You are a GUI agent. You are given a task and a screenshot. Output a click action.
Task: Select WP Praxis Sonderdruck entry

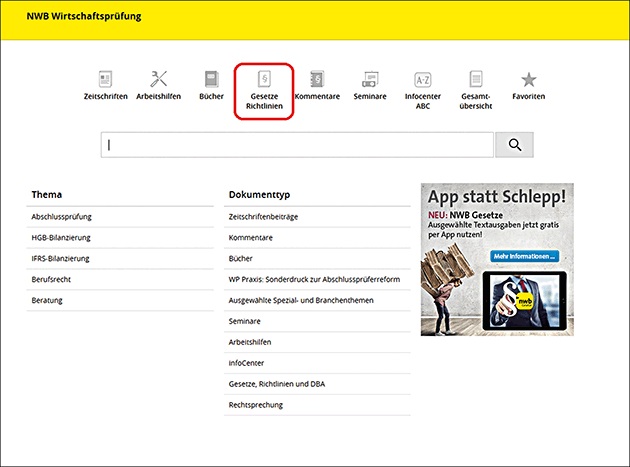click(314, 280)
